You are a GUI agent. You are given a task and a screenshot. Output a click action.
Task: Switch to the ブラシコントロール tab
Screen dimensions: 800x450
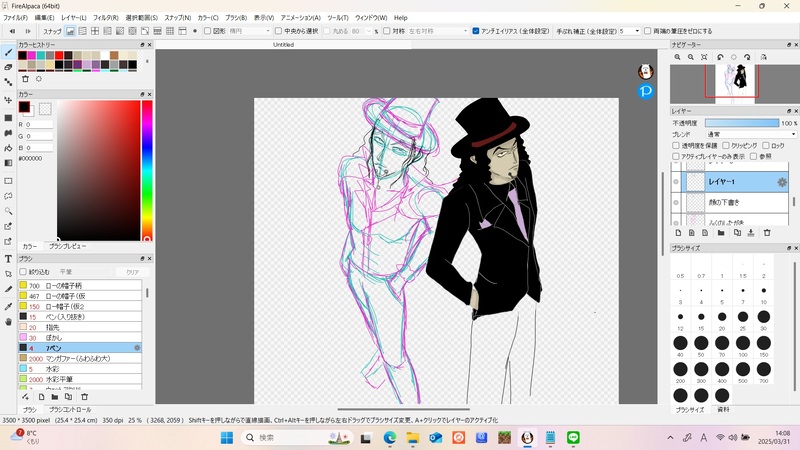70,410
